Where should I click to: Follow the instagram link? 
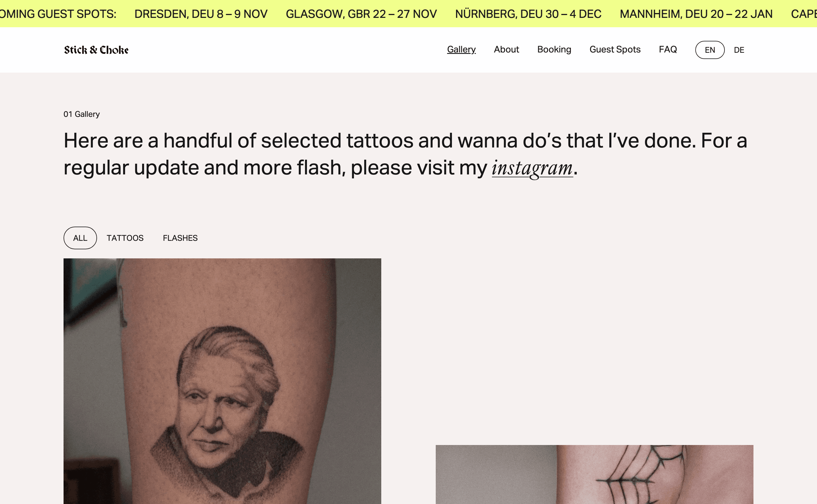(532, 168)
